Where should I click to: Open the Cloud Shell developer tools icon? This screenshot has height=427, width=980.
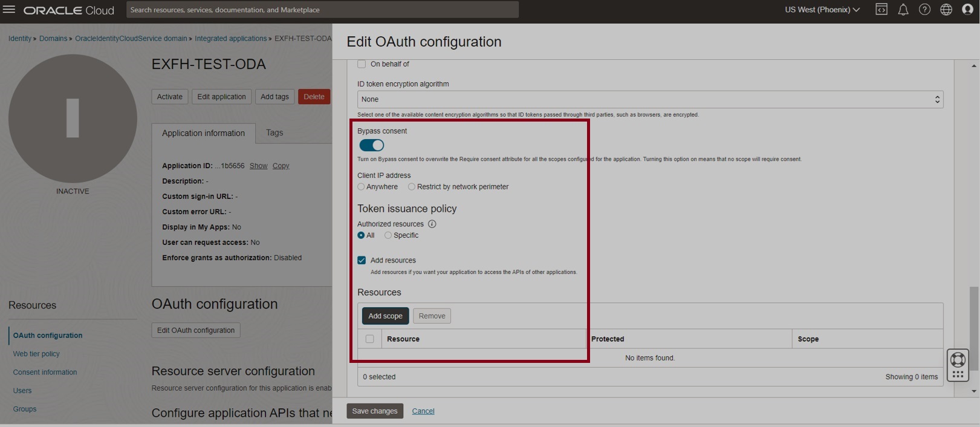tap(881, 10)
